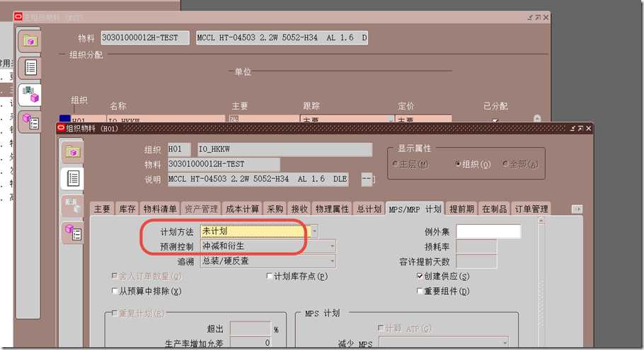Switch to 提前期 tab

(461, 209)
